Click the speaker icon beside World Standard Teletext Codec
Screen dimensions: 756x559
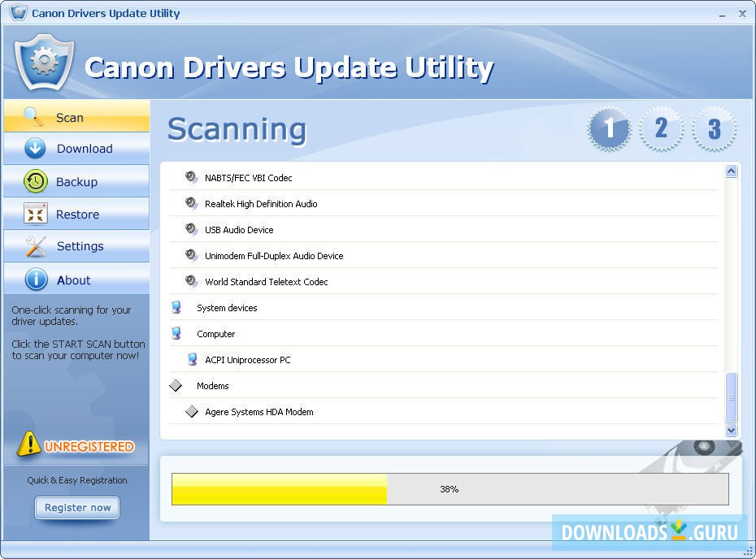(x=191, y=281)
